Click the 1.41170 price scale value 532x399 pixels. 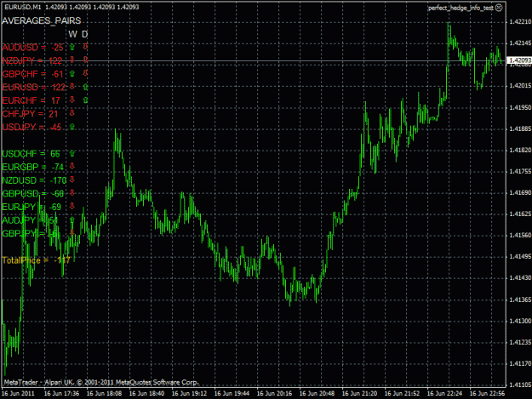point(520,363)
